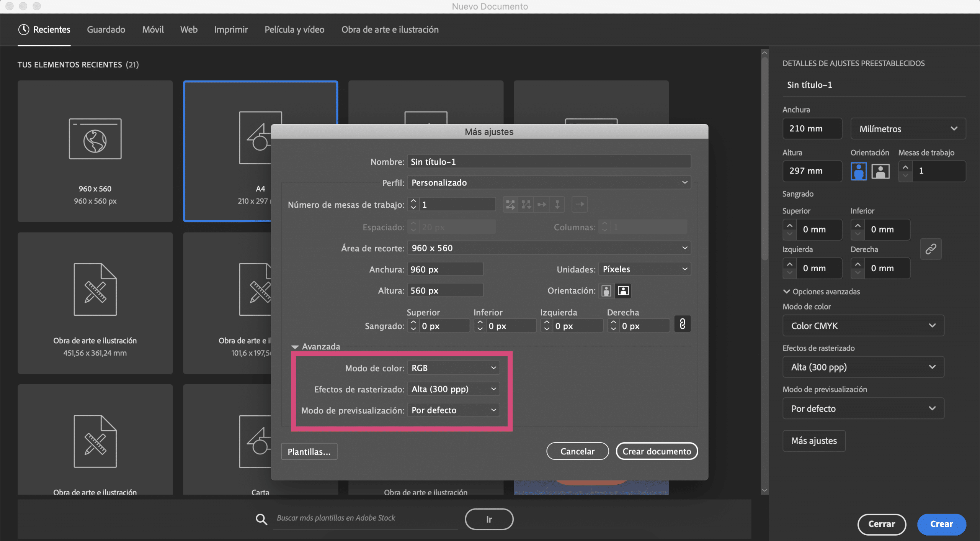Click the preset name Sin título-1 field

point(874,85)
